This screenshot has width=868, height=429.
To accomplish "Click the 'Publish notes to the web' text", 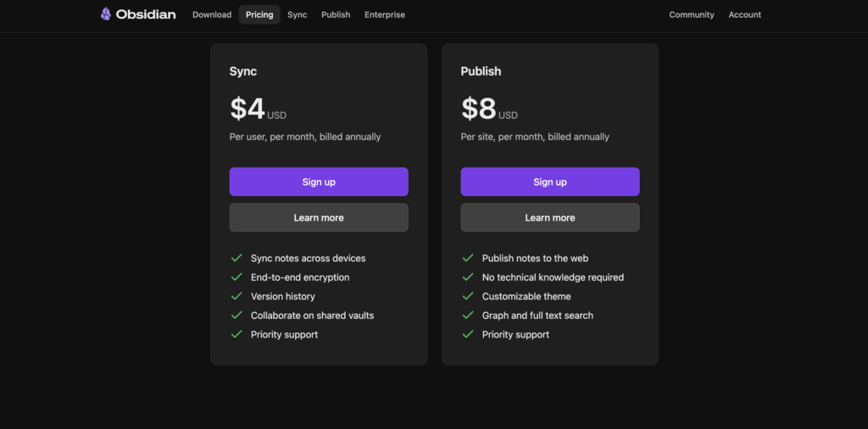I will pyautogui.click(x=536, y=259).
